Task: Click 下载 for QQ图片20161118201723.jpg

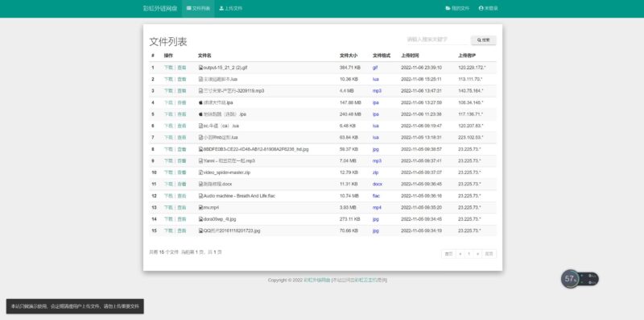Action: pos(168,231)
